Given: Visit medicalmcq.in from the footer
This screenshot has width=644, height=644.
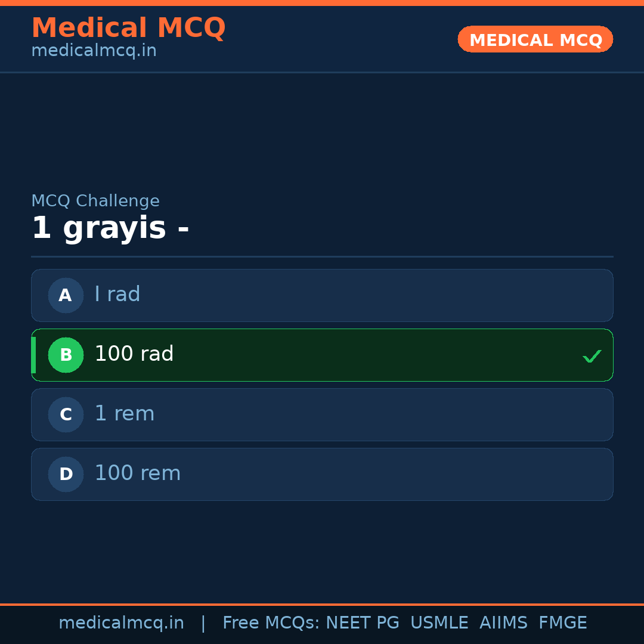Looking at the screenshot, I should [x=122, y=622].
